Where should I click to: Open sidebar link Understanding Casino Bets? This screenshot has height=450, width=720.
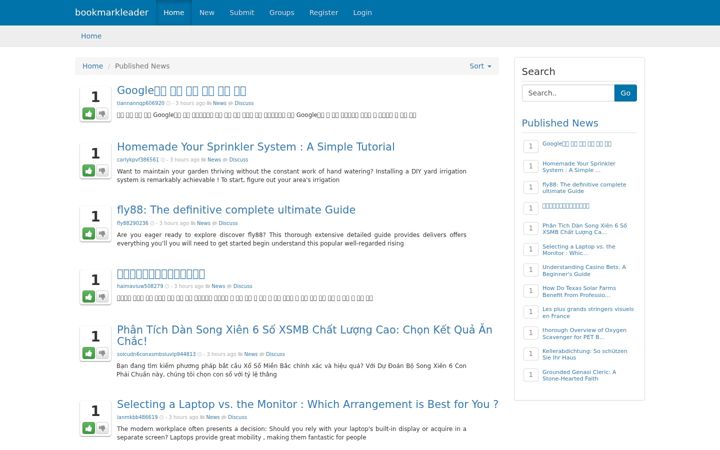[x=584, y=270]
